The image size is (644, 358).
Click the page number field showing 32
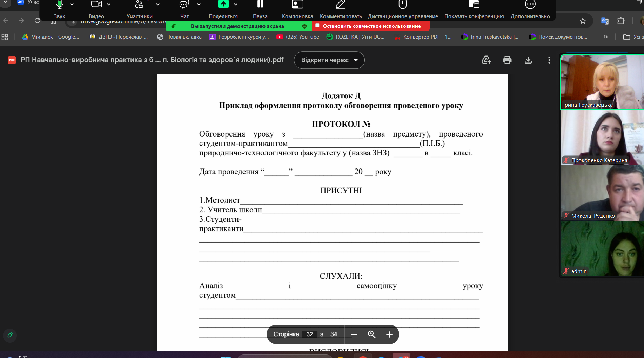pos(309,334)
